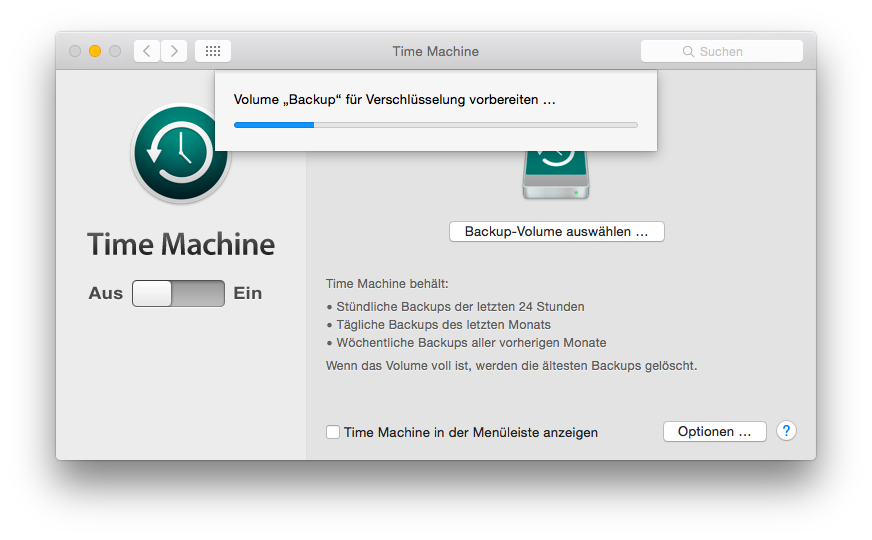
Task: Go back with the left chevron button
Action: (x=147, y=51)
